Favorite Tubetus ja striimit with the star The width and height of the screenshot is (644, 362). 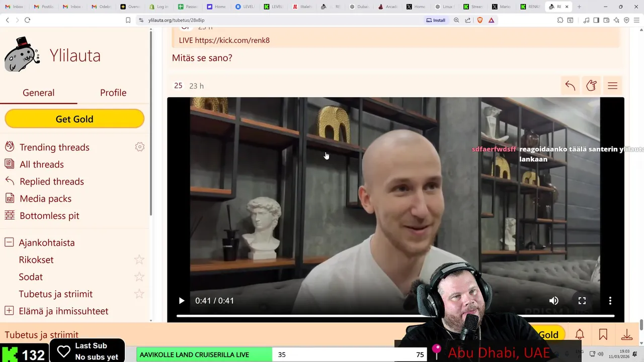139,294
